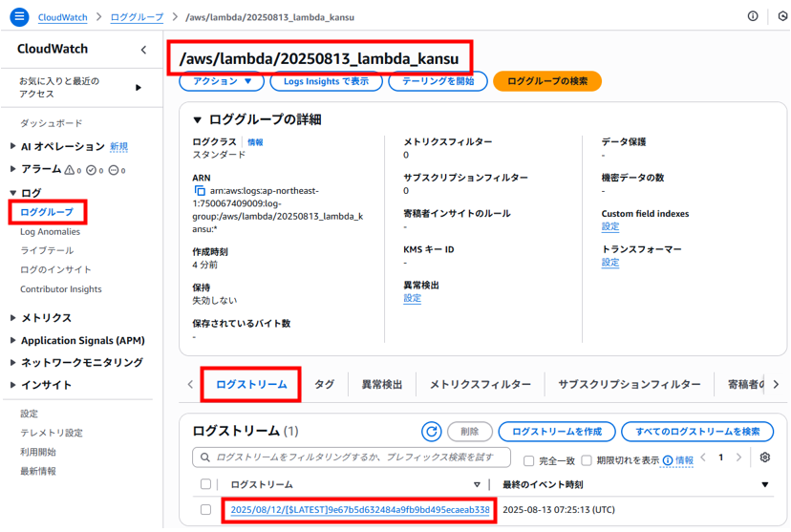791x532 pixels.
Task: Click the hexagon settings icon in the top bar
Action: click(x=782, y=16)
